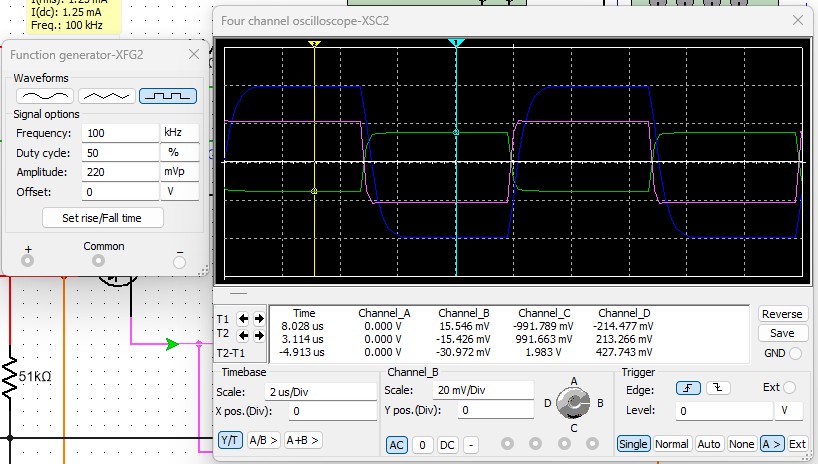
Task: Click the Channel_B Scale field
Action: click(x=483, y=390)
